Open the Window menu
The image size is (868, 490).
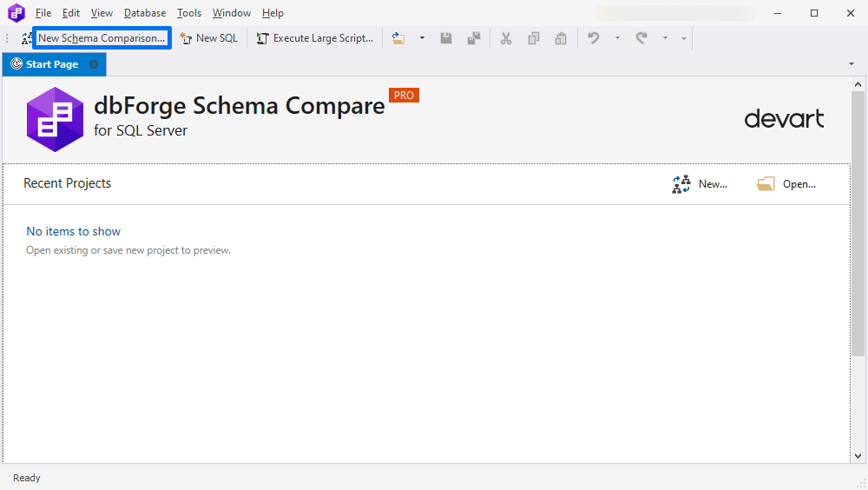(232, 13)
